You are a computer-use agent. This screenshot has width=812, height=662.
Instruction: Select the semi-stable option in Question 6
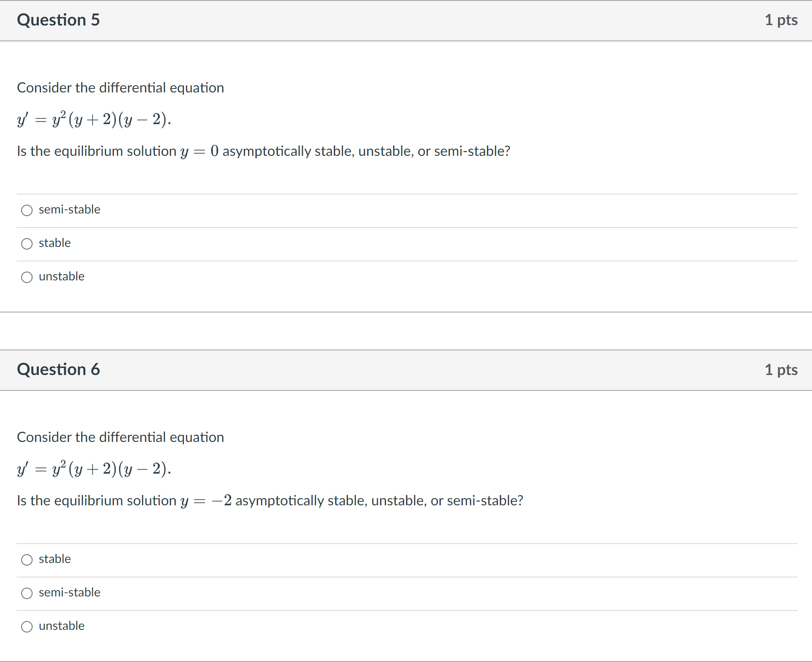(x=27, y=593)
